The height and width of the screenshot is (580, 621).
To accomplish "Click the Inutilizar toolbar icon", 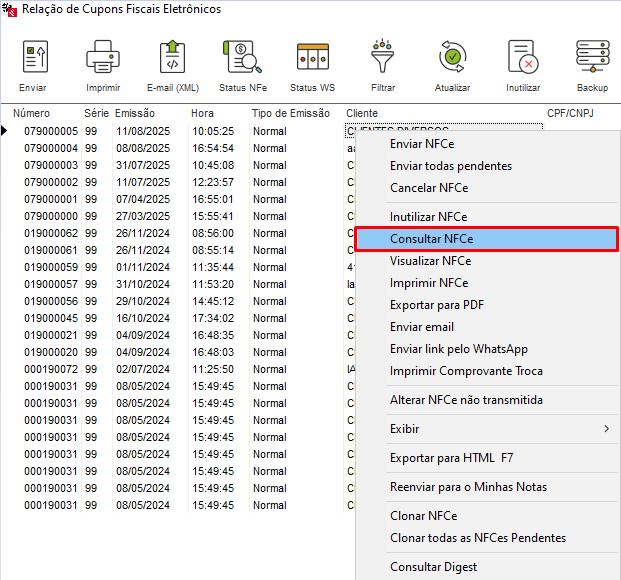I will point(523,58).
